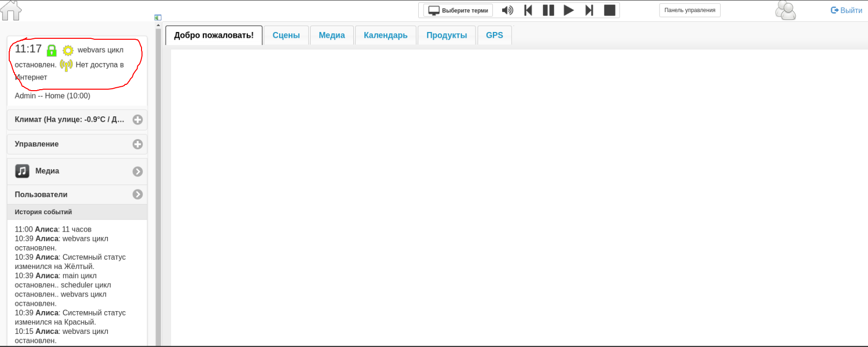Skip to next track

tap(589, 10)
